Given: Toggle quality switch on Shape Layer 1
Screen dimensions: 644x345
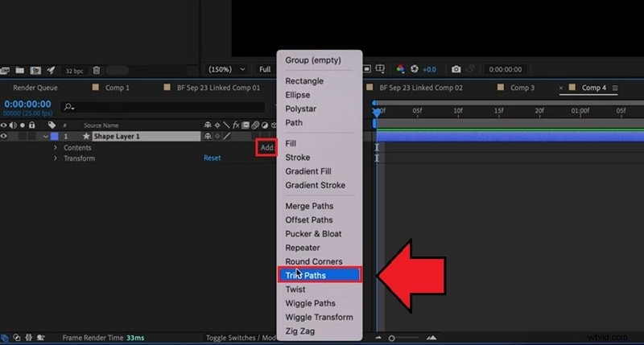Looking at the screenshot, I should point(227,136).
